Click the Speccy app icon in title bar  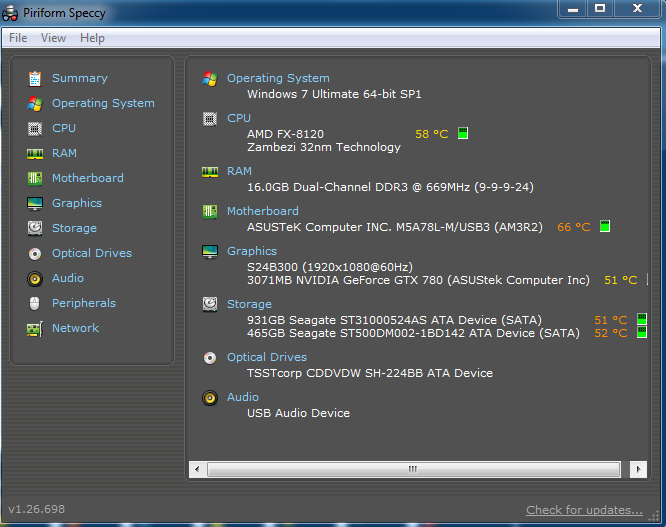coord(10,13)
